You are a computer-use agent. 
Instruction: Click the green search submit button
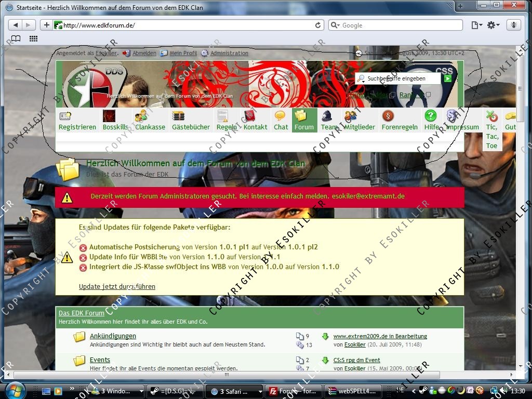tap(447, 78)
